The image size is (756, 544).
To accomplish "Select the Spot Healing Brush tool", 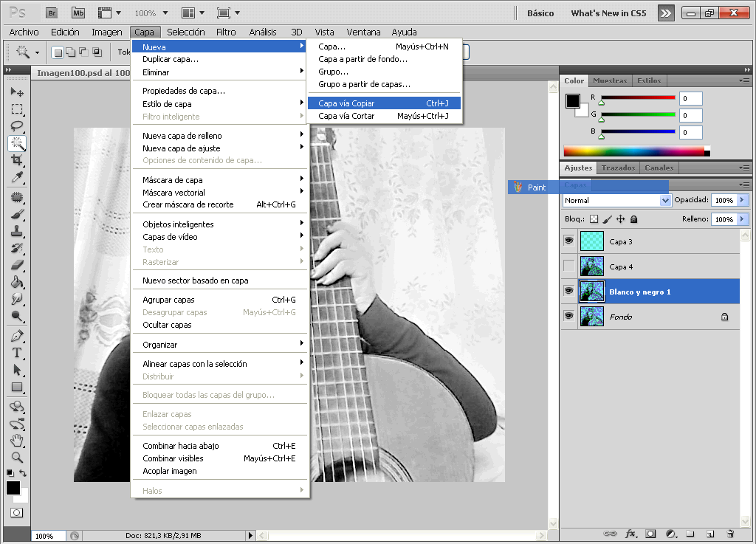I will 17,197.
